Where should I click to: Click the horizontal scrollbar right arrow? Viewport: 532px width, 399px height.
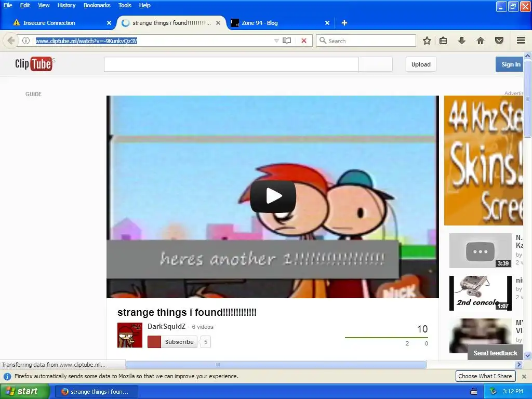(518, 365)
